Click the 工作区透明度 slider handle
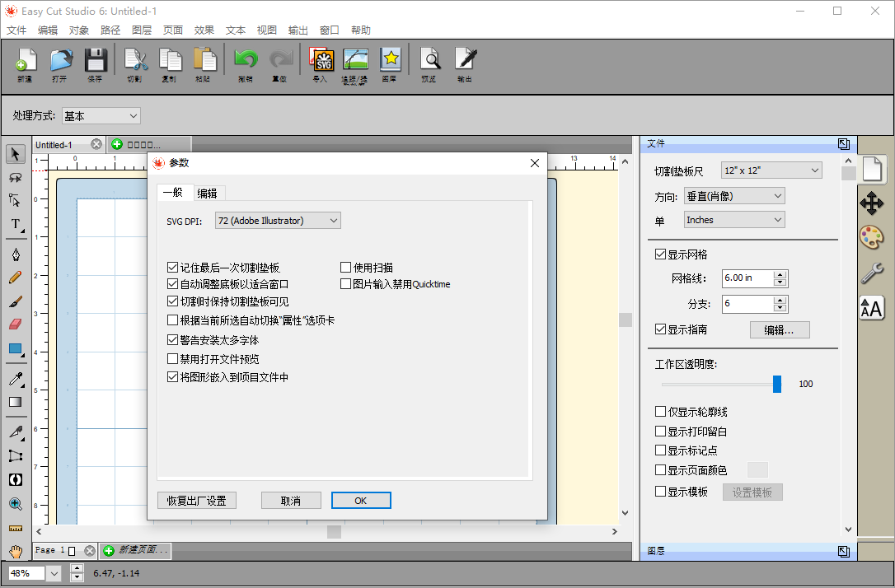895x588 pixels. (x=777, y=384)
